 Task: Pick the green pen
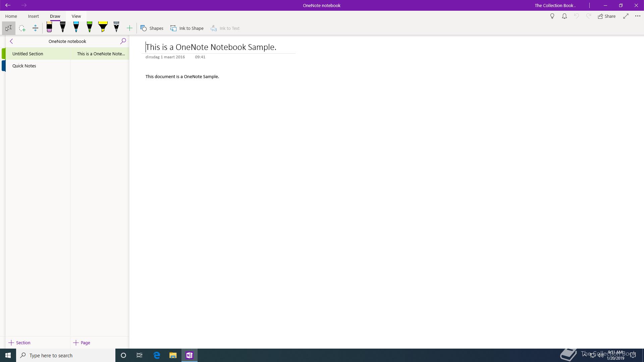coord(90,27)
